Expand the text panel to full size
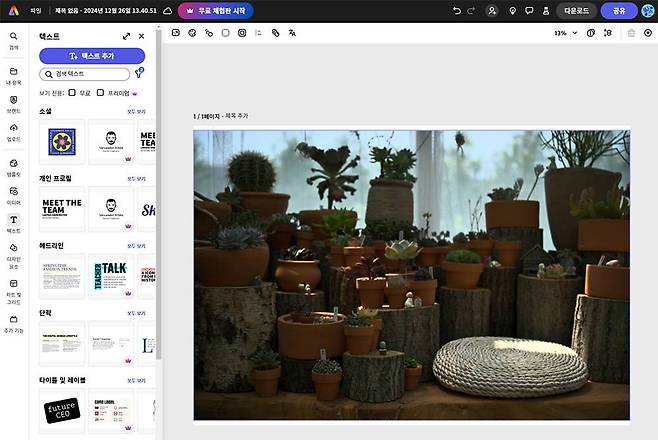Image resolution: width=658 pixels, height=440 pixels. [x=126, y=36]
